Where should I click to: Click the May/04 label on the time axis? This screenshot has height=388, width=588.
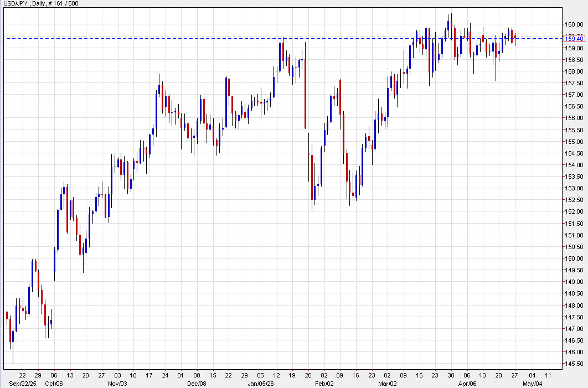[533, 382]
